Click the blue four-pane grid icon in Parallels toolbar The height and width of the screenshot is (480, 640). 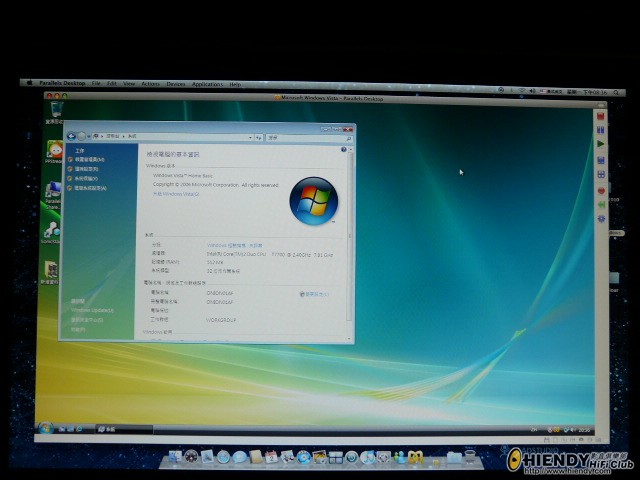point(601,175)
